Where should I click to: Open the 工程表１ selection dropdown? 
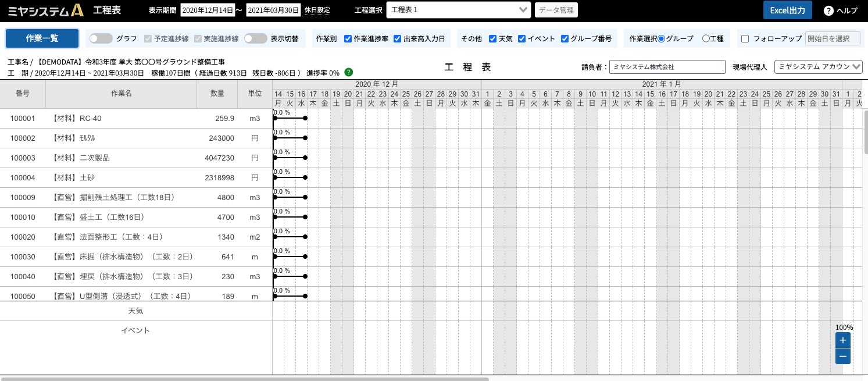tap(458, 10)
